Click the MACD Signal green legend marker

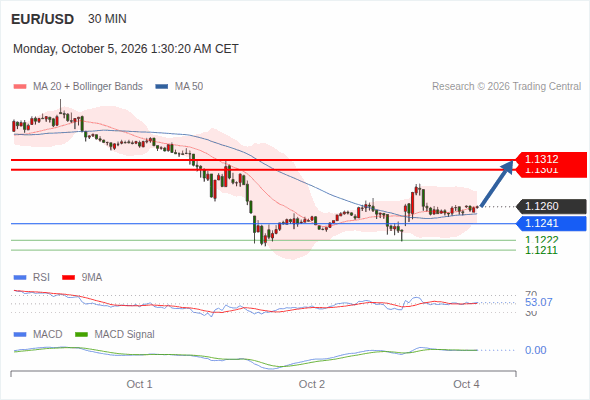click(x=81, y=335)
